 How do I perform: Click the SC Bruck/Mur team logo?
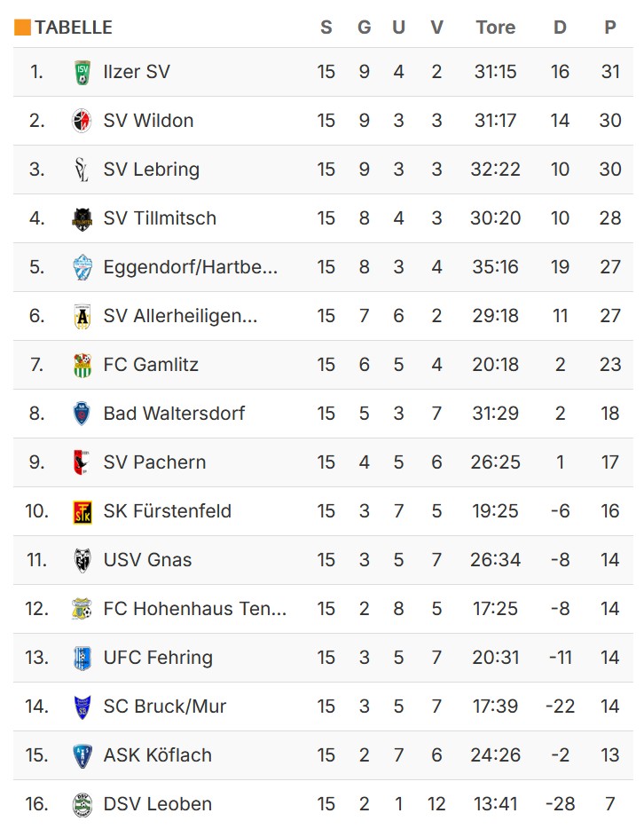82,707
